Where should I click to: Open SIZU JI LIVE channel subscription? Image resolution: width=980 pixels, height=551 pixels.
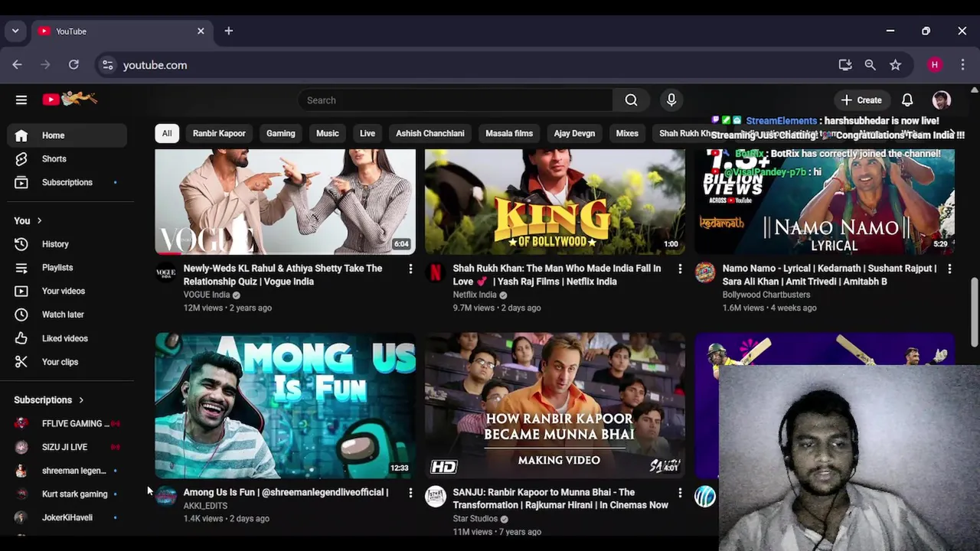67,447
